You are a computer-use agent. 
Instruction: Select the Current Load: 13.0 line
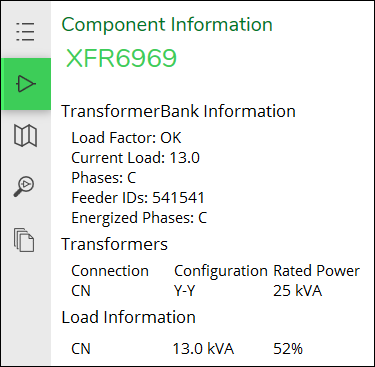[135, 158]
